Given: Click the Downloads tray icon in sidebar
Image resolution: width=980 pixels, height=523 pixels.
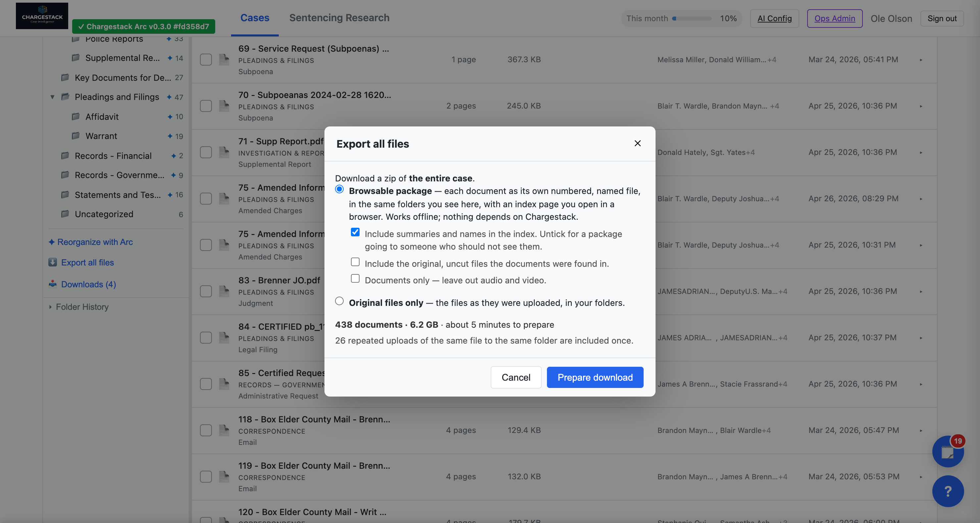Looking at the screenshot, I should coord(53,284).
